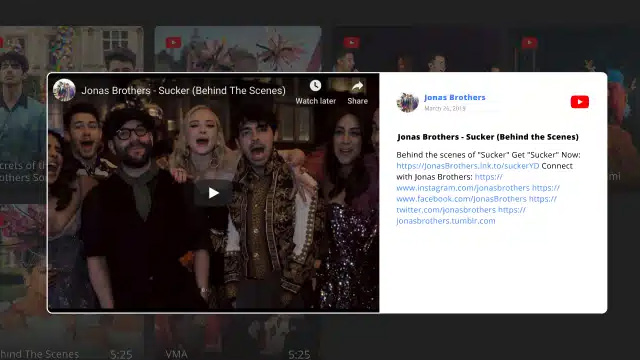Click YouTube badge on third background thumbnail
Screen dimensions: 640x360
pyautogui.click(x=351, y=42)
